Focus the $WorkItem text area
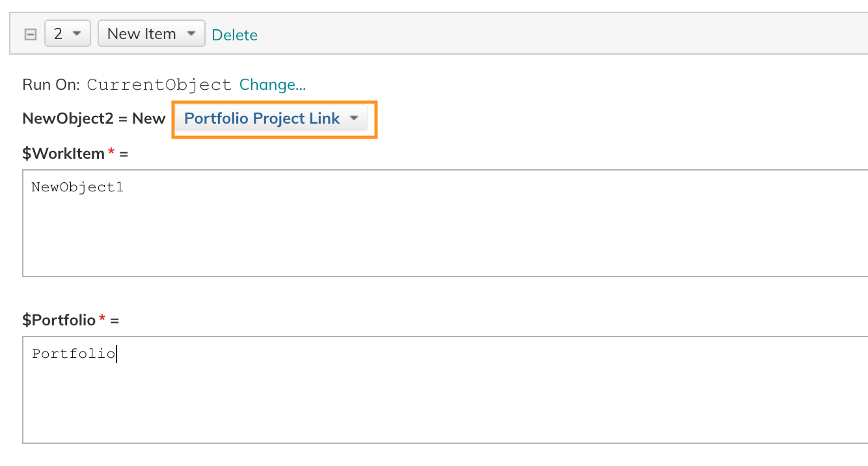 [445, 223]
